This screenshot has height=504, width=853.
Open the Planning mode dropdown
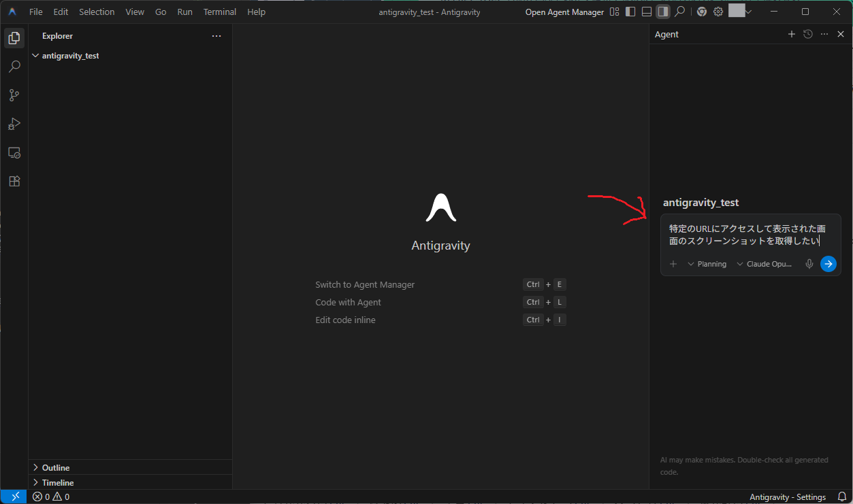pos(707,264)
